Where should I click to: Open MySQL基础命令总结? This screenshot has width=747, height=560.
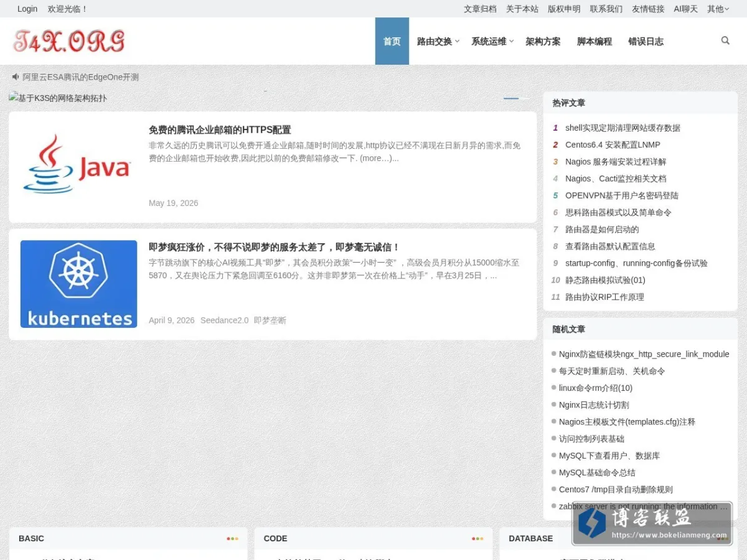(x=597, y=473)
